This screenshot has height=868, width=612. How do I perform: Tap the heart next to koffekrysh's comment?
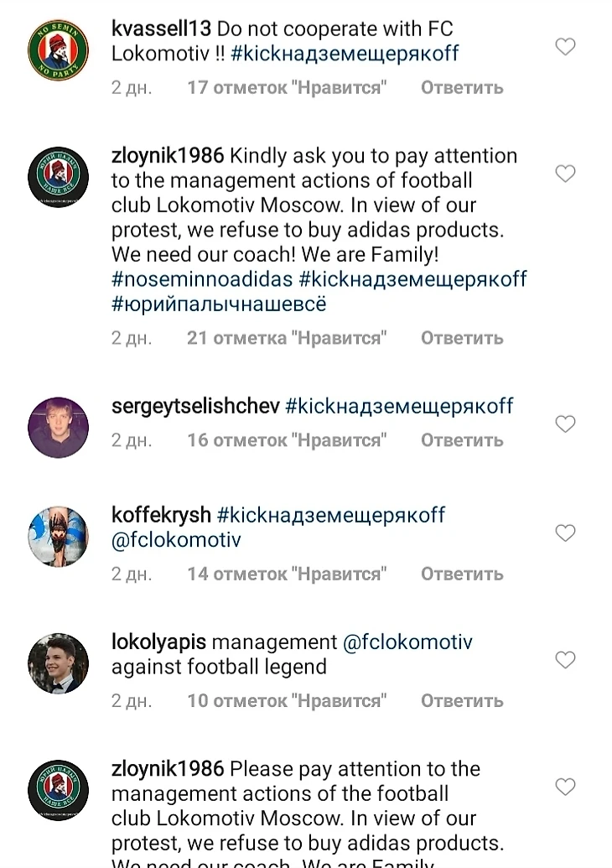pyautogui.click(x=565, y=533)
